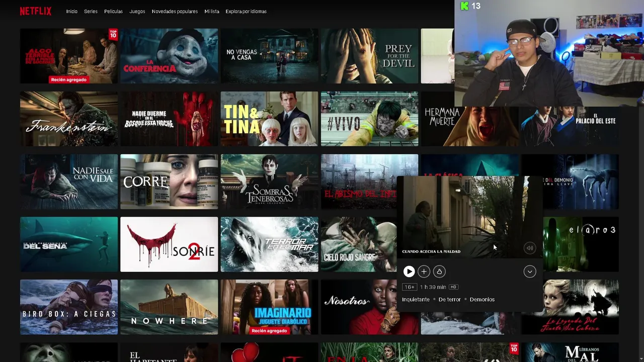Open Terror en el mar thumbnail
Screen dimensions: 644x362
(269, 244)
